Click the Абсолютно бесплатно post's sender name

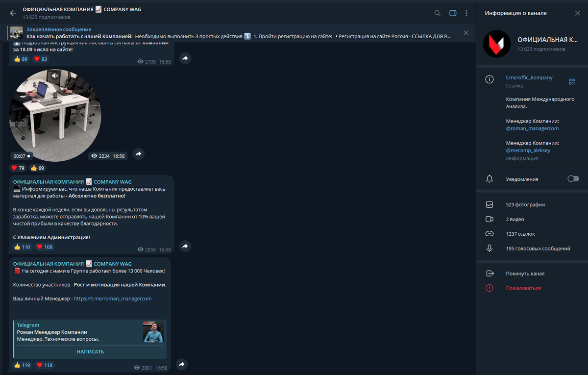tap(72, 181)
